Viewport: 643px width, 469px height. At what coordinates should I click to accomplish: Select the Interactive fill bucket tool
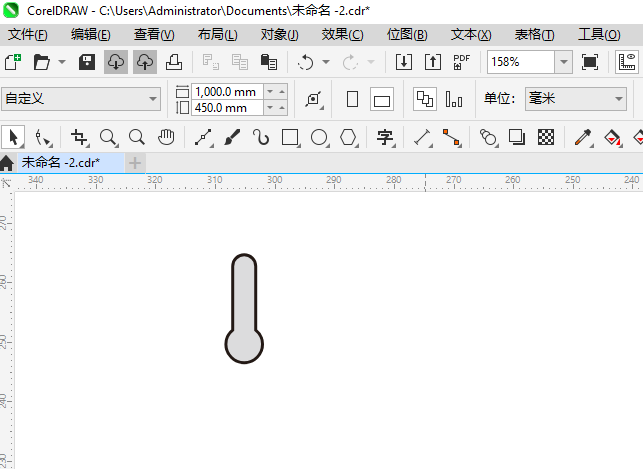point(612,137)
